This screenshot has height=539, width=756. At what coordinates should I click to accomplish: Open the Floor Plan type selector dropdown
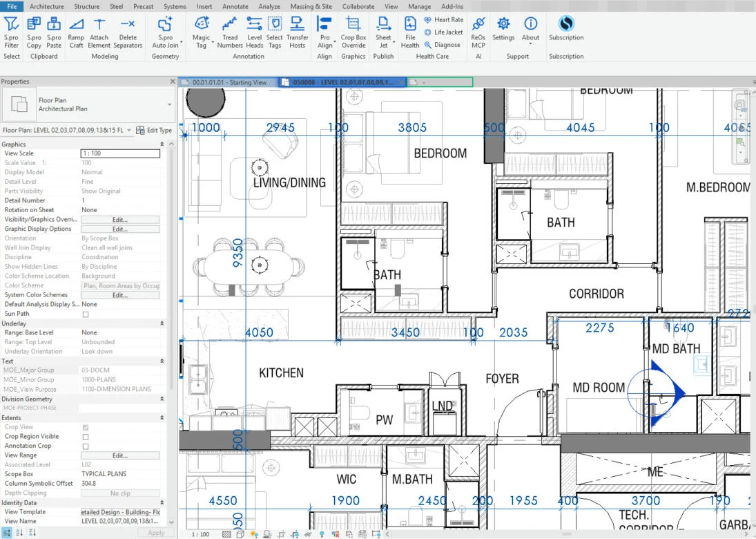tap(169, 104)
